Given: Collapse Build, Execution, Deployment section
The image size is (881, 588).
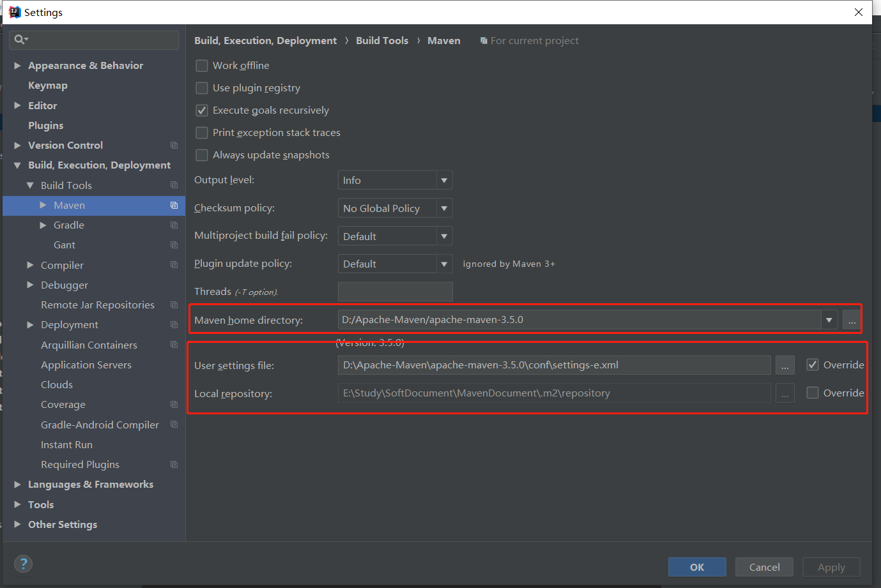Looking at the screenshot, I should tap(18, 165).
